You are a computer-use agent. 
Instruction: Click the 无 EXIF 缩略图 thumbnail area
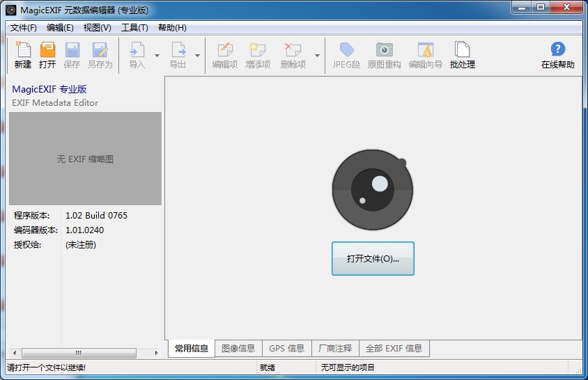pos(85,159)
